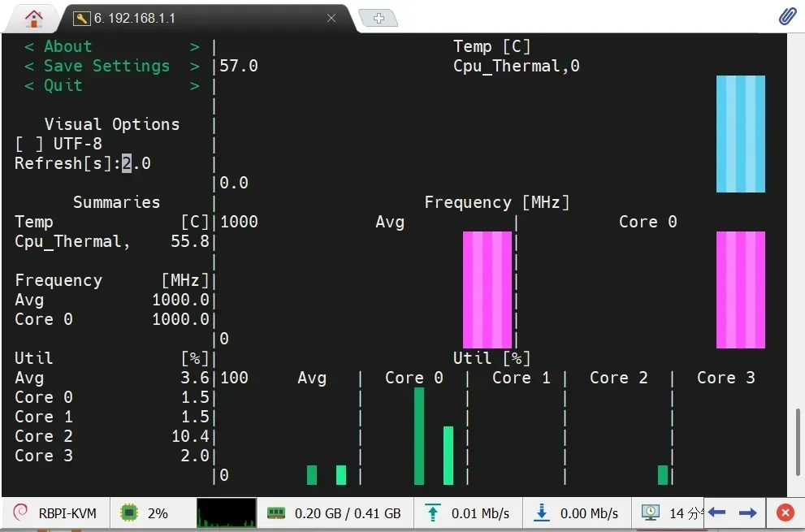Click the download arrow icon

coord(542,513)
